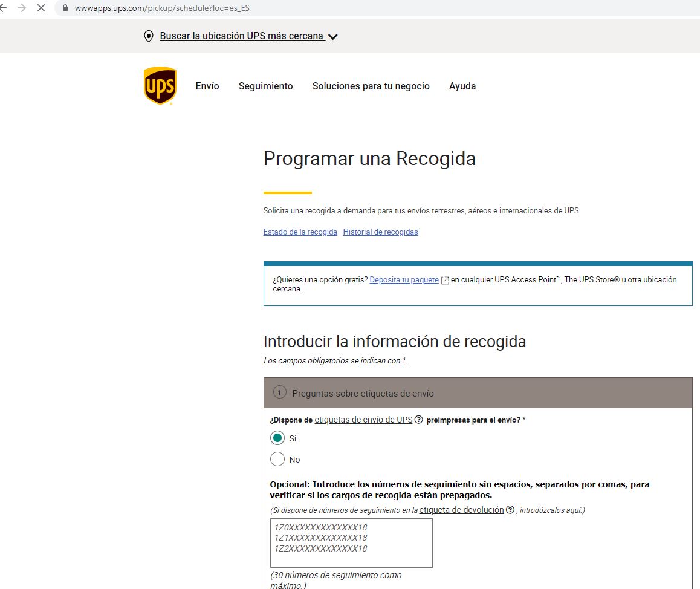Click the Preguntas sobre etiquetas de envío header
This screenshot has height=589, width=700.
[478, 393]
